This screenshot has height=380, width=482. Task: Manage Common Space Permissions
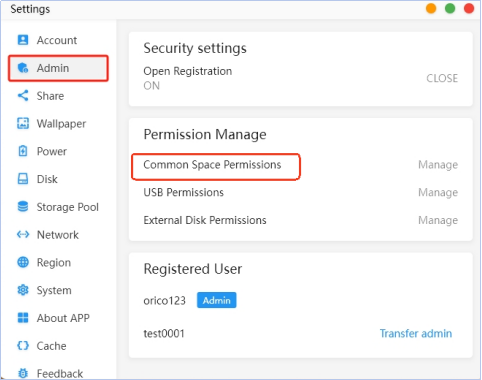(438, 165)
